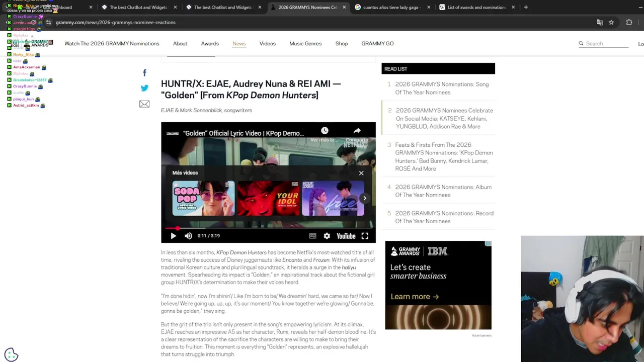Viewport: 644px width, 362px height.
Task: Open read list Nominees Celebrate On Social Media
Action: (x=444, y=119)
